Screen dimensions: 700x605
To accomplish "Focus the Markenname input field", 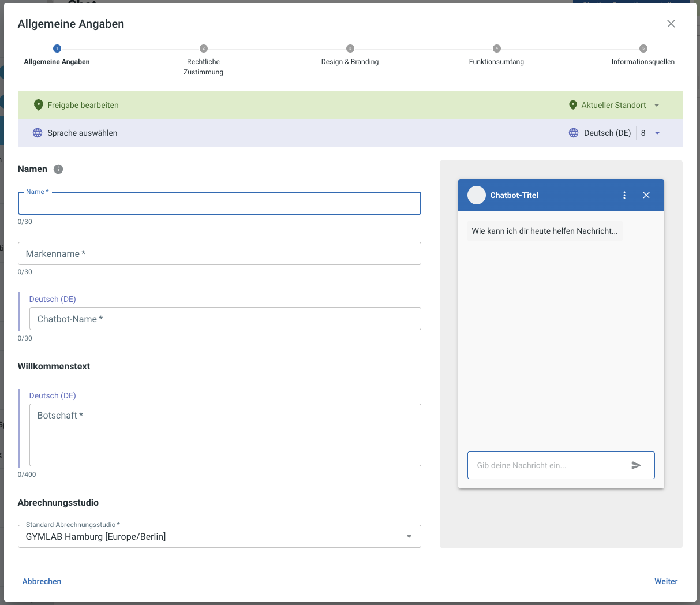I will (219, 253).
